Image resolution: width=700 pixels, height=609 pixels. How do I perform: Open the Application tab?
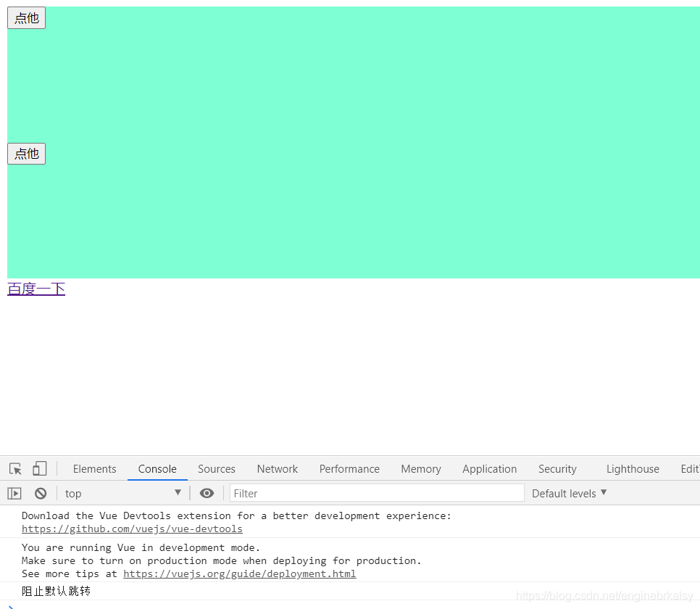click(489, 468)
